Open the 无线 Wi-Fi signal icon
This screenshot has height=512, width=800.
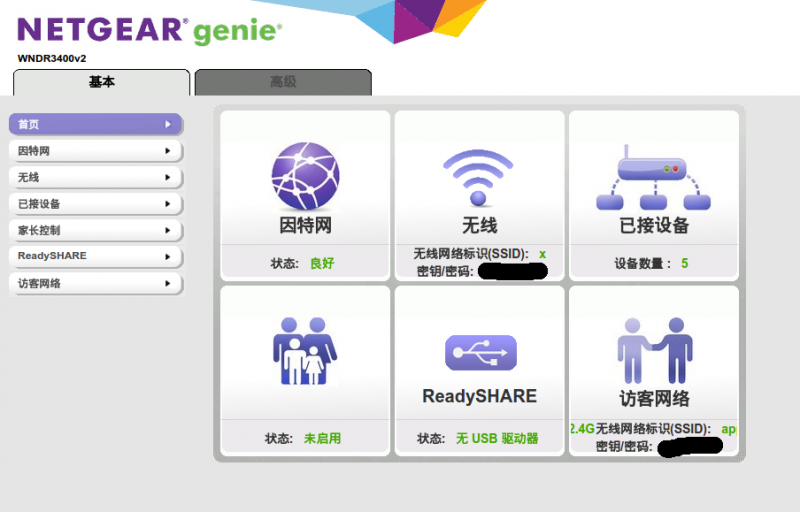478,177
